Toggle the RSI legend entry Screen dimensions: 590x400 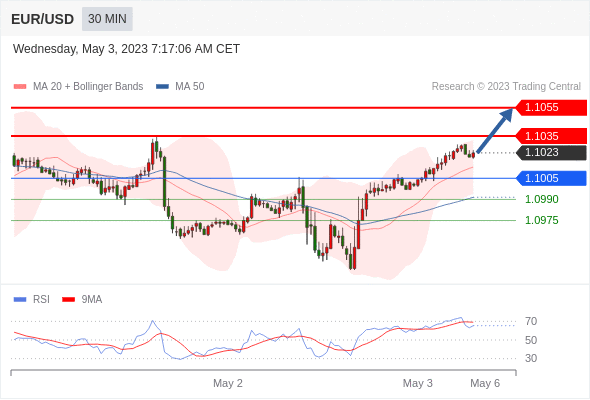(x=32, y=300)
